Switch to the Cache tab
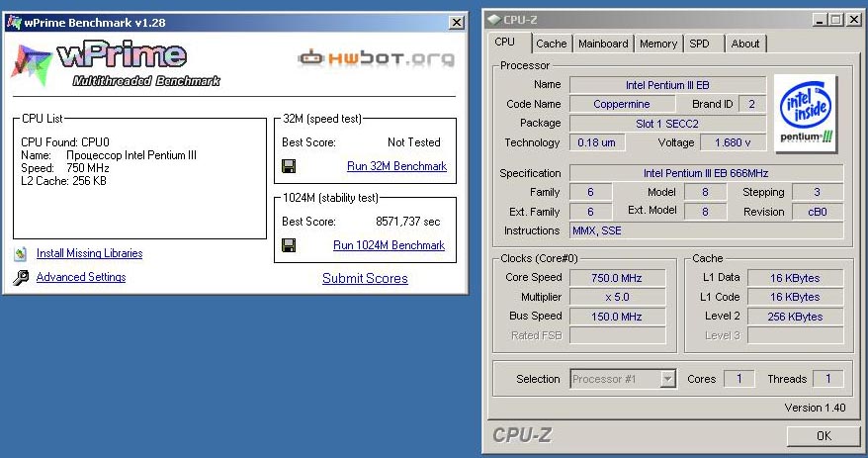Screen dimensions: 868x458 [552, 44]
